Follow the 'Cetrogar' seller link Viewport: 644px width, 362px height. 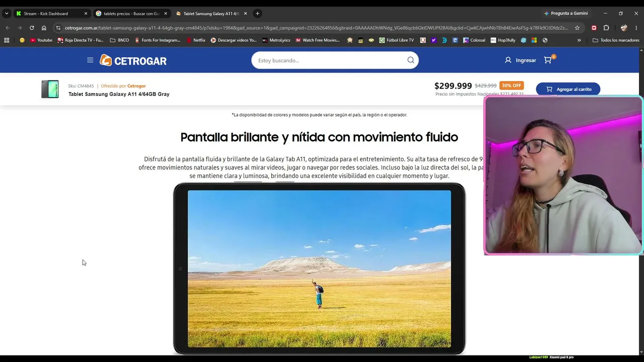click(x=136, y=86)
